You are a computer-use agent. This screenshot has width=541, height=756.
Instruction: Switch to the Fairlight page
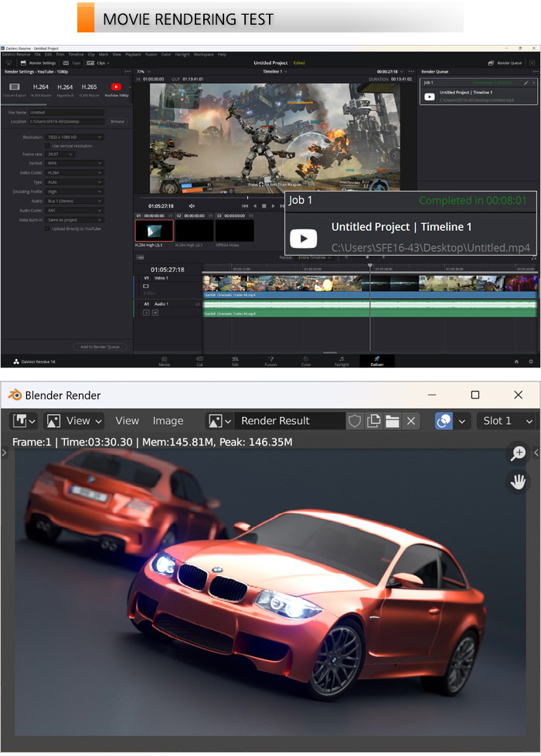pyautogui.click(x=342, y=361)
